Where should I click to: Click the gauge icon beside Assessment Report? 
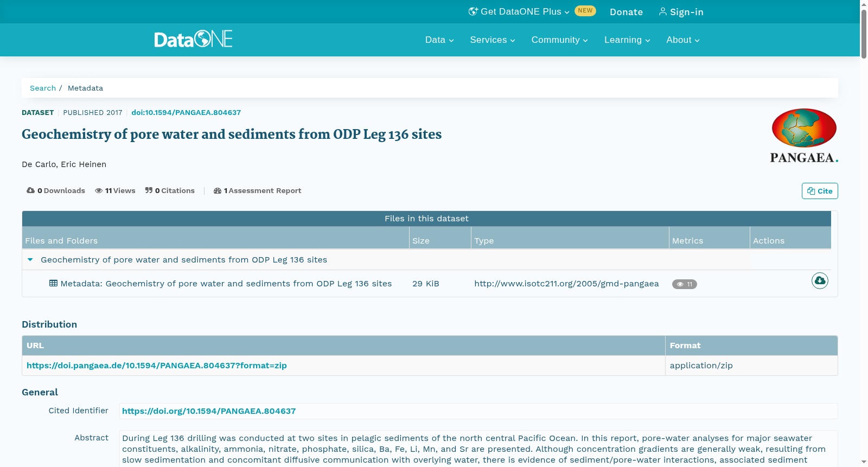point(218,190)
